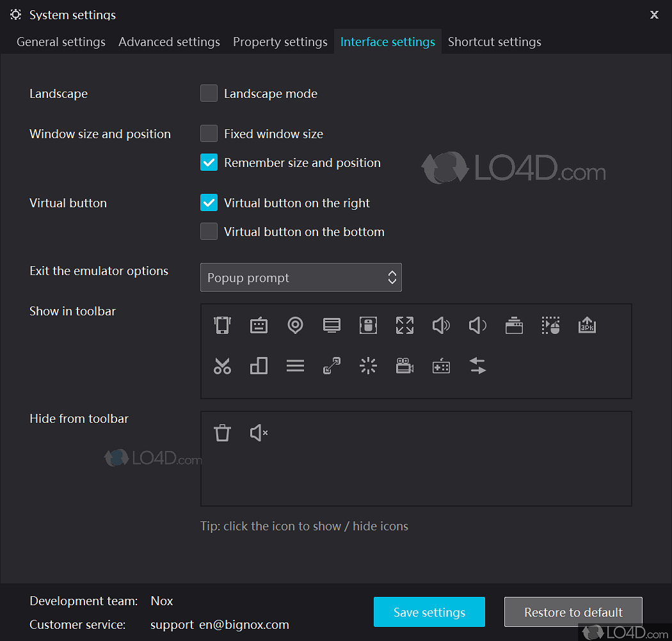The height and width of the screenshot is (641, 672).
Task: Click the volume up speaker icon
Action: pyautogui.click(x=441, y=325)
